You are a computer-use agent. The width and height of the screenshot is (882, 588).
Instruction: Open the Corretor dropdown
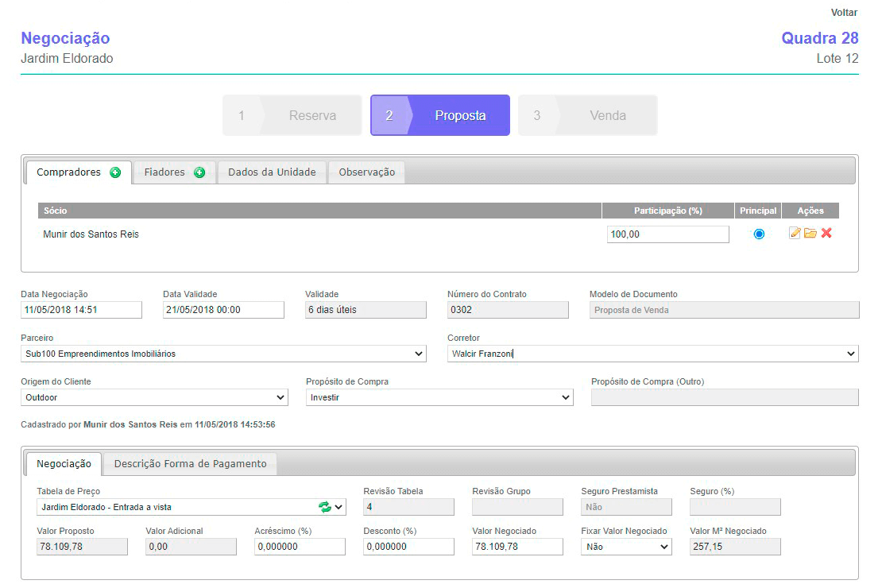(x=652, y=354)
